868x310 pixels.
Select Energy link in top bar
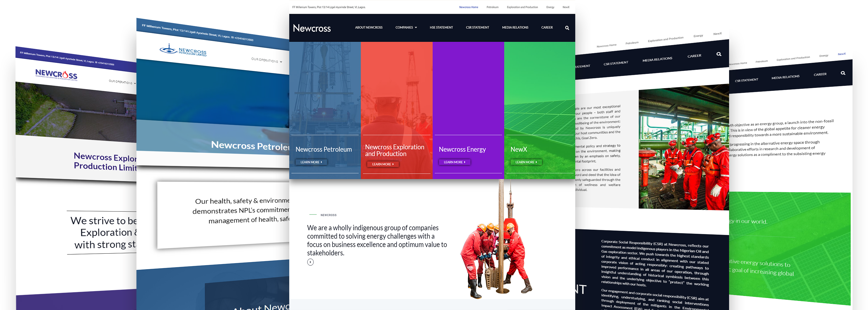550,7
